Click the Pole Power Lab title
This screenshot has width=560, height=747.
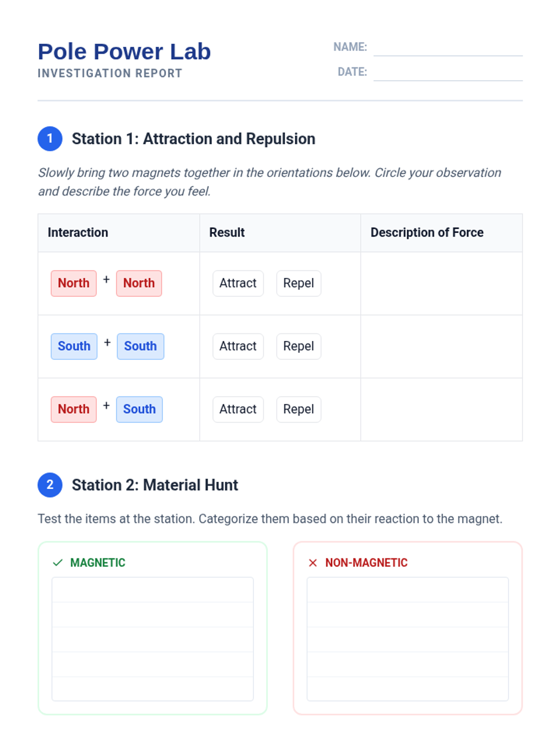[124, 51]
